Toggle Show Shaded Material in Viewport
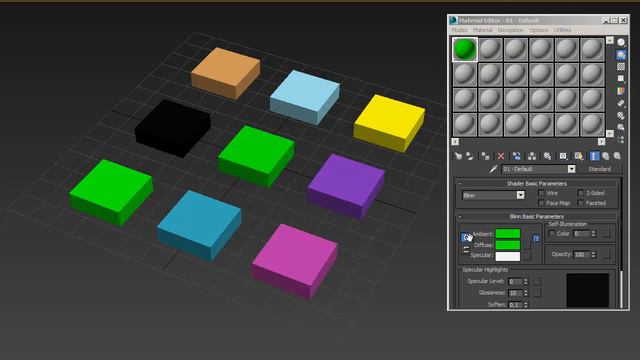This screenshot has width=640, height=360. click(578, 156)
